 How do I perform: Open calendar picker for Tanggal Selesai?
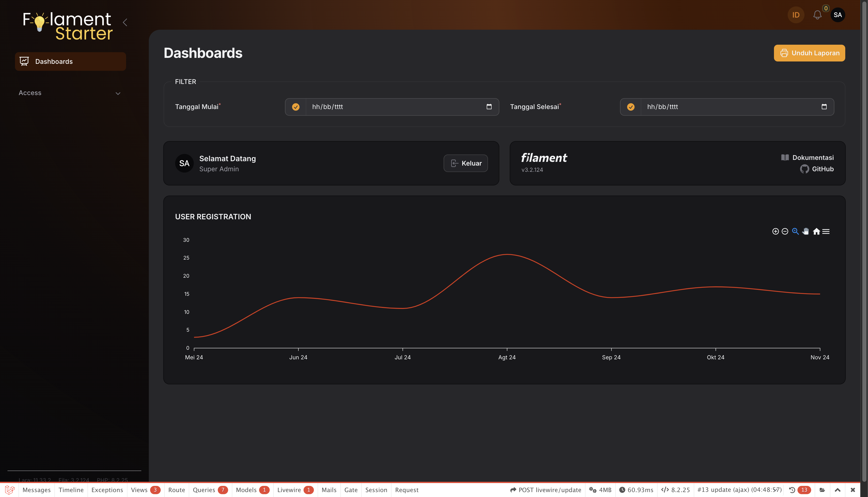pyautogui.click(x=824, y=107)
